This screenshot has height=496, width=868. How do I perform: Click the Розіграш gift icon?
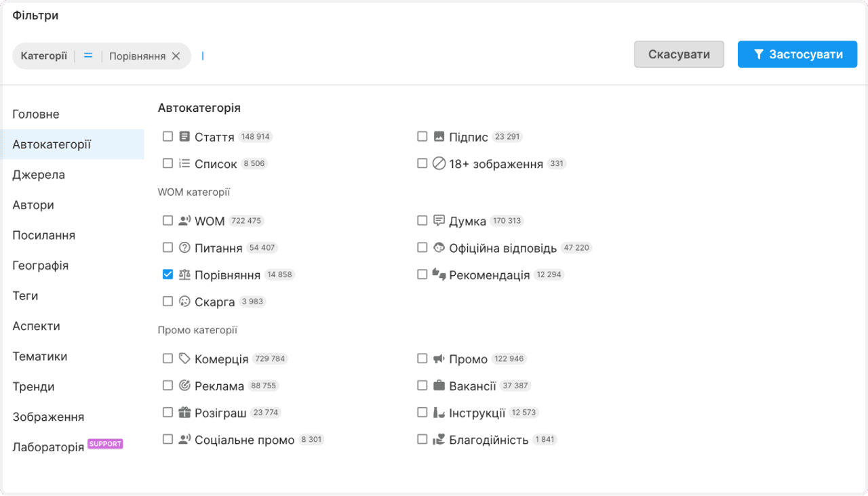184,413
